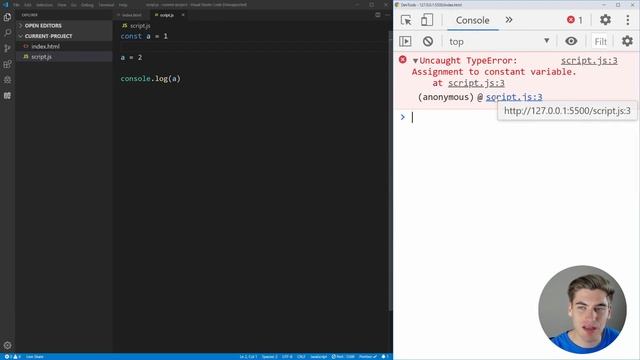Click the Spaces indentation status item
This screenshot has height=360, width=640.
(269, 357)
